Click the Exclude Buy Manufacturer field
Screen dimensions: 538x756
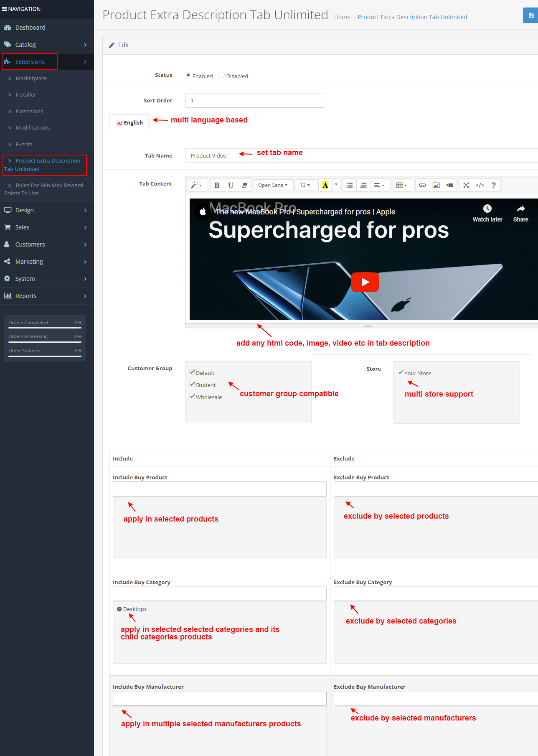(x=436, y=698)
